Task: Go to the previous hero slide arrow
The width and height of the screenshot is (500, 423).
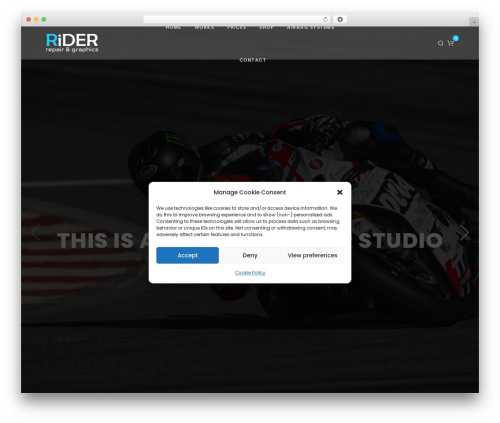Action: (x=35, y=233)
